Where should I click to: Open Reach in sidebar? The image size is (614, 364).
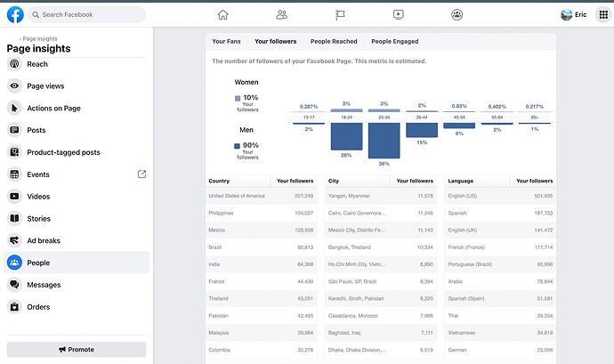point(37,64)
